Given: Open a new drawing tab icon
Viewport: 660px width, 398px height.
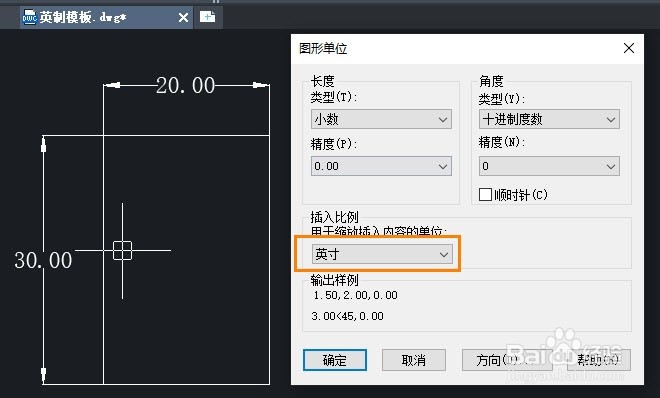Looking at the screenshot, I should (208, 17).
